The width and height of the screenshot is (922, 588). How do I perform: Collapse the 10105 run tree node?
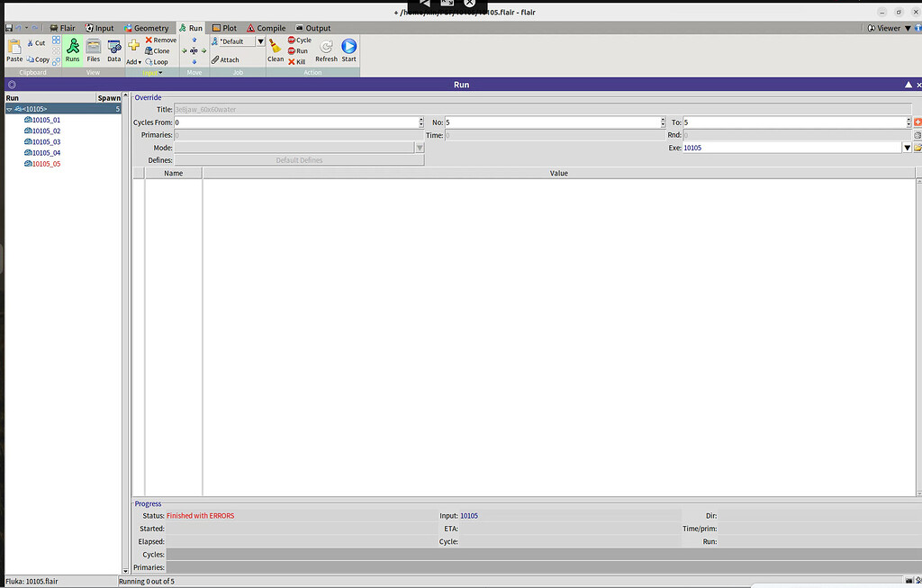[x=9, y=109]
